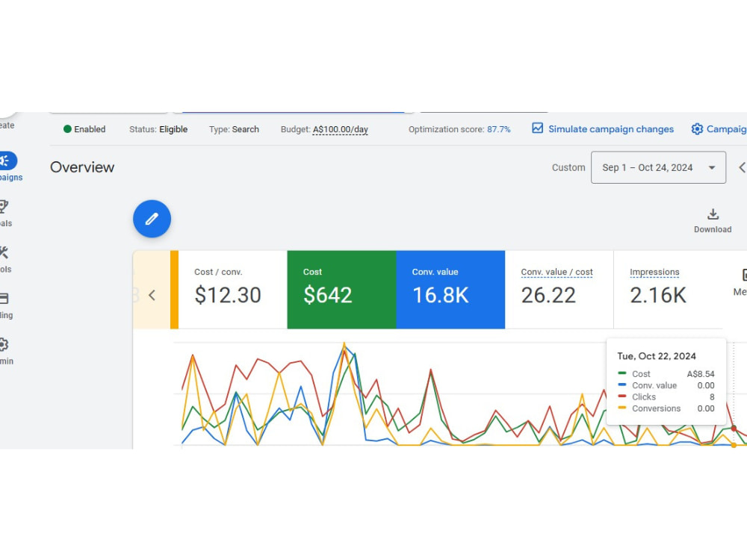Click the Overview heading

[x=82, y=167]
